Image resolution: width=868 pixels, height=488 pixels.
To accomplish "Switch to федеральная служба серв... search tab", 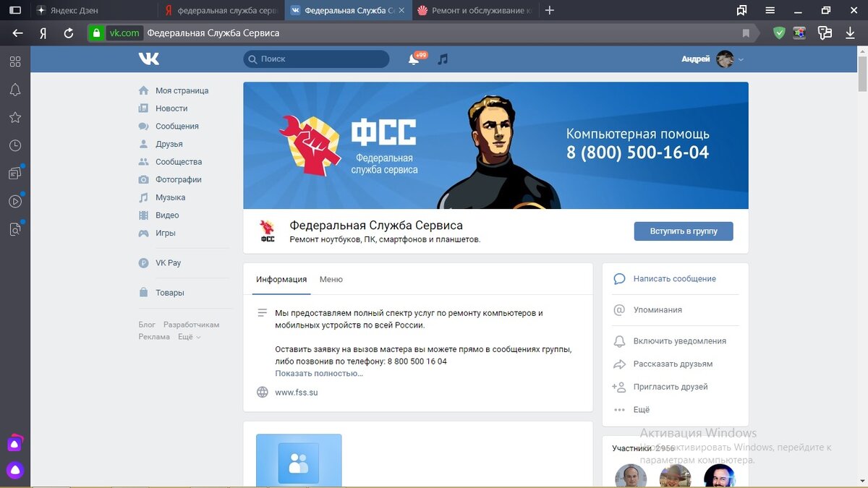I will click(221, 11).
